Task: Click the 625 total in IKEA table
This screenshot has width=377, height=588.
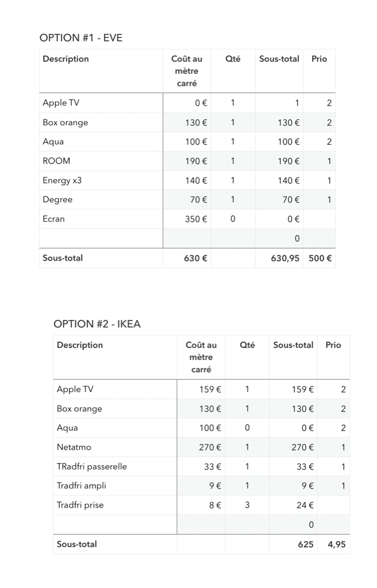Action: point(293,544)
